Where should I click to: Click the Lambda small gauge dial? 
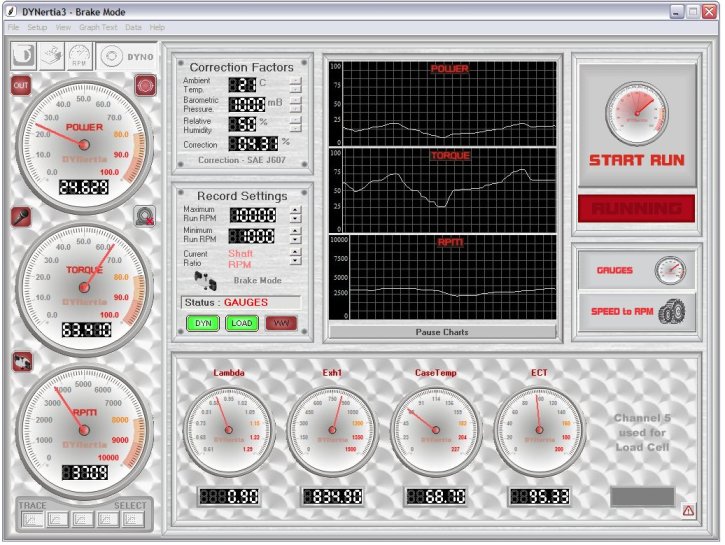click(x=228, y=431)
